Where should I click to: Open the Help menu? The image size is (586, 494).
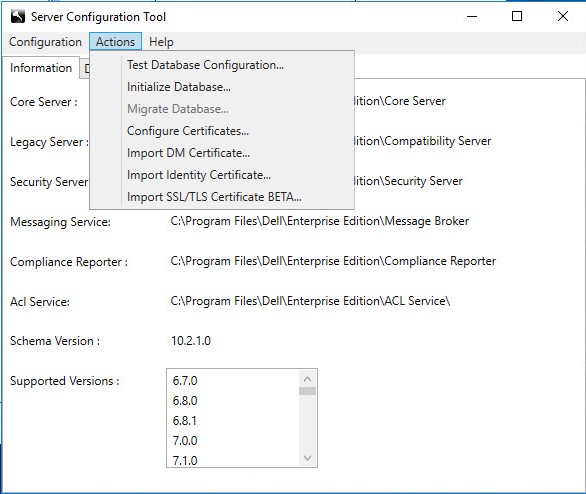point(161,41)
